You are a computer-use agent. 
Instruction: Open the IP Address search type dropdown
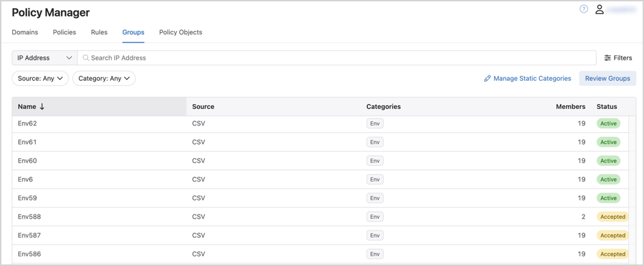45,58
